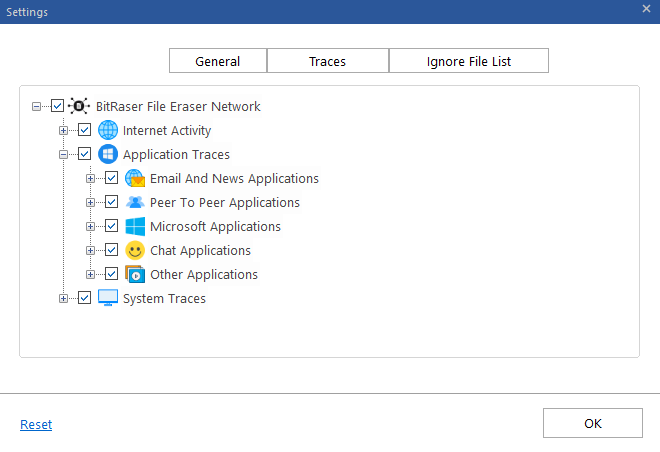Click the Reset link
The image size is (660, 452).
tap(36, 424)
